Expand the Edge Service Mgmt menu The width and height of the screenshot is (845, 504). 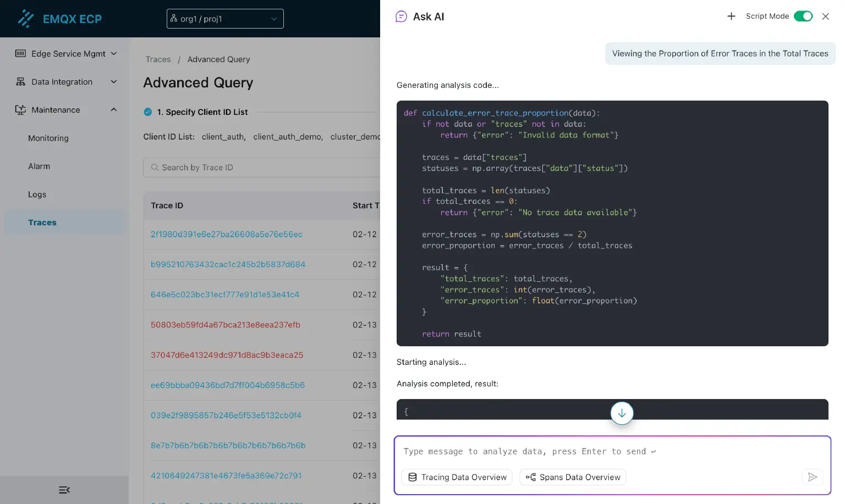(x=114, y=53)
